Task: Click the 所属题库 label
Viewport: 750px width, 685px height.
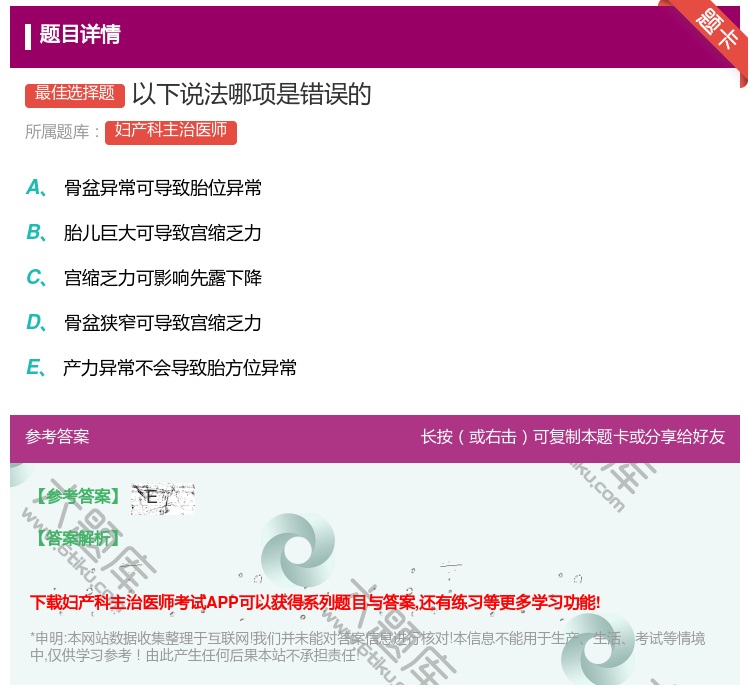Action: (x=62, y=132)
